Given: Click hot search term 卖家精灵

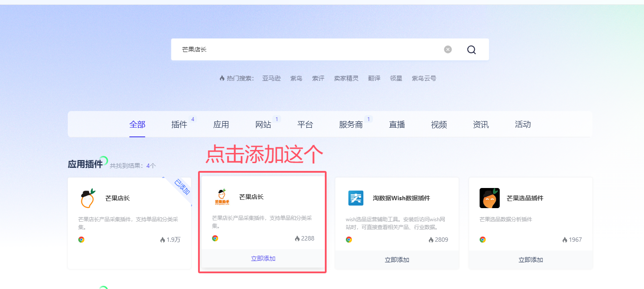Looking at the screenshot, I should [x=346, y=78].
